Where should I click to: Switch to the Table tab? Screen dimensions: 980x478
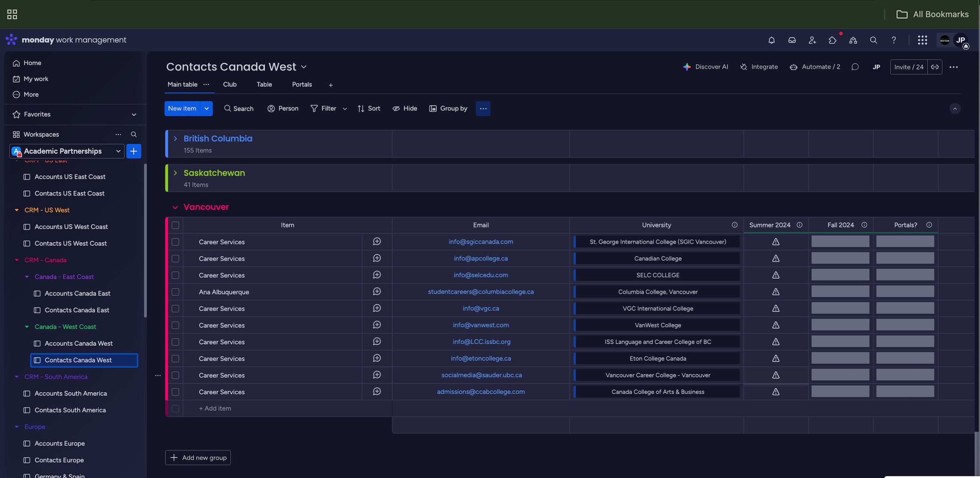(264, 84)
